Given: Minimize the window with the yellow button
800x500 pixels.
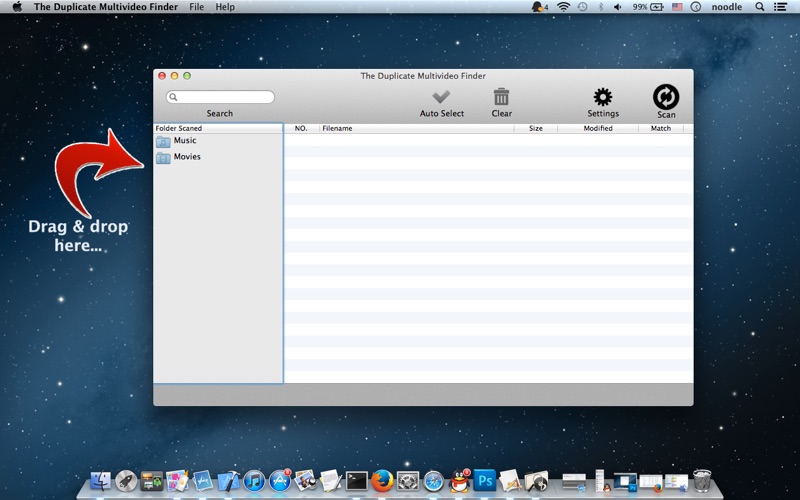Looking at the screenshot, I should click(174, 76).
